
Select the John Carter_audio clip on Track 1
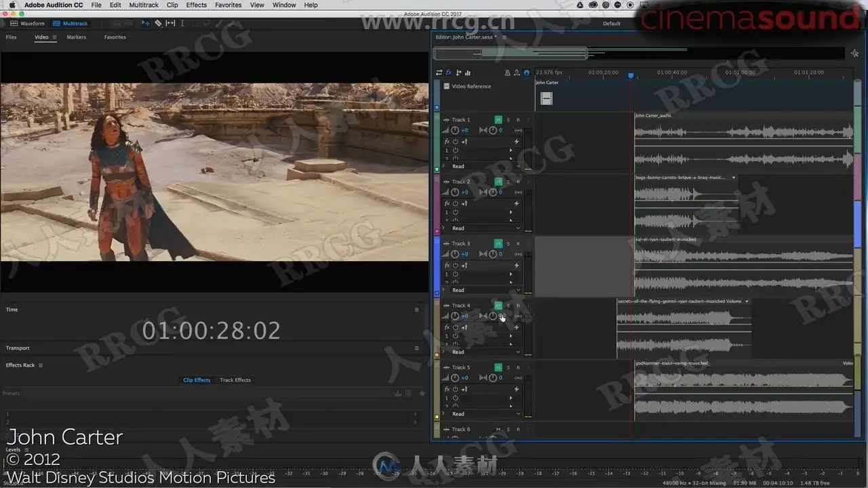(744, 143)
